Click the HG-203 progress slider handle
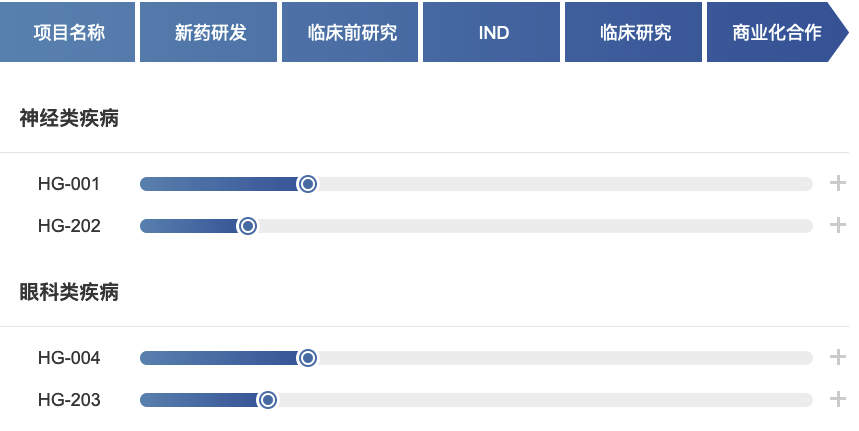 click(x=268, y=400)
